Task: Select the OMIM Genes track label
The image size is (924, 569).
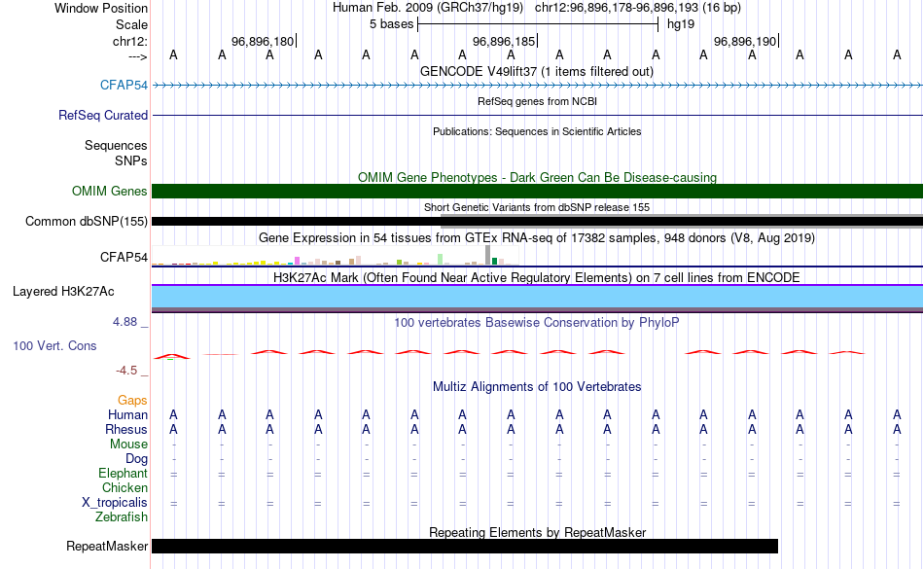Action: click(x=109, y=191)
